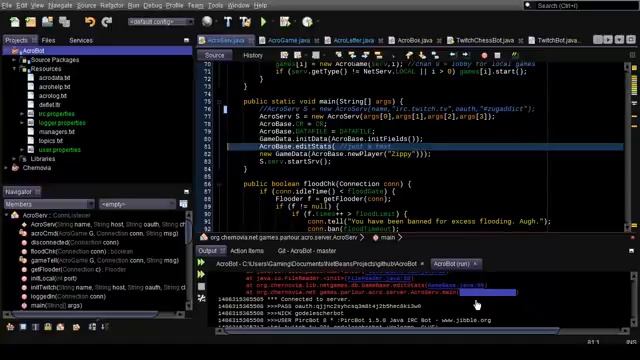This screenshot has height=360, width=640.
Task: Click the Source view button
Action: point(214,55)
